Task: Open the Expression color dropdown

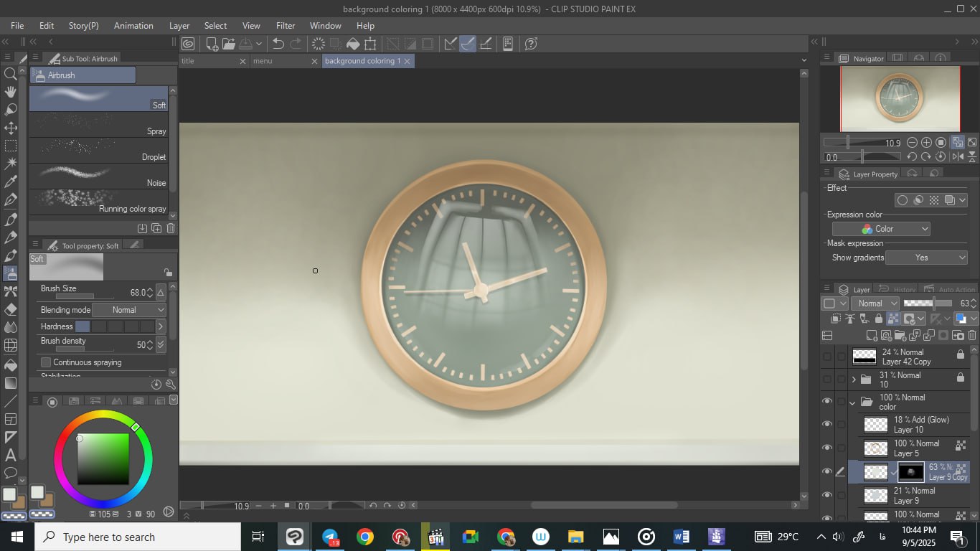Action: click(x=881, y=229)
